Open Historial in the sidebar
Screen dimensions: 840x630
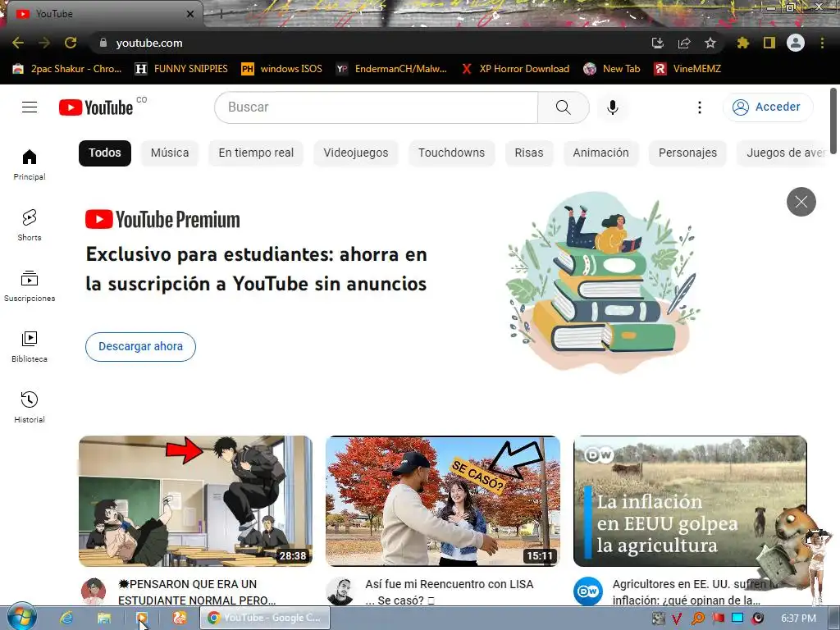click(30, 407)
